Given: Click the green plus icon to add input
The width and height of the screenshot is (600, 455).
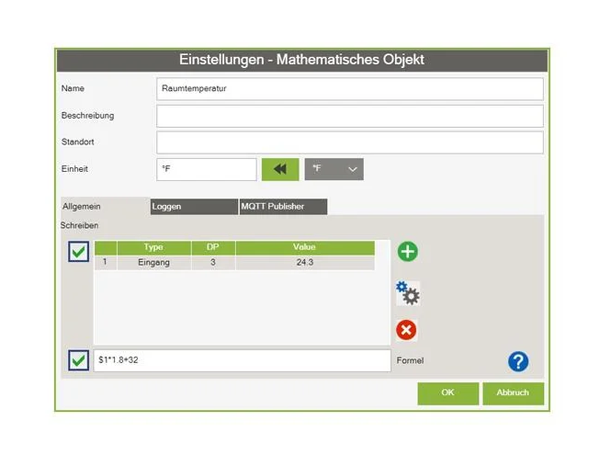Looking at the screenshot, I should (x=407, y=252).
